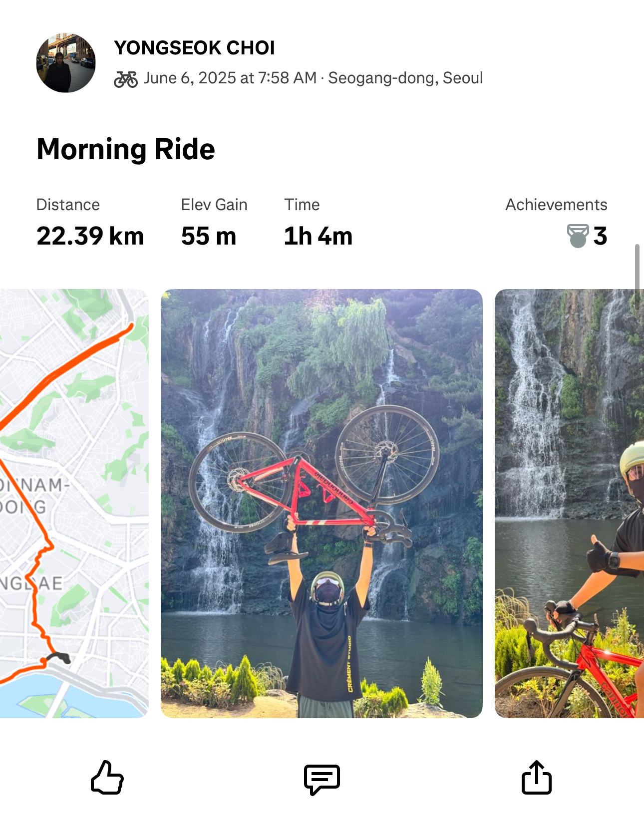Click the Seogang-dong, Seoul location text
This screenshot has height=831, width=644.
point(405,78)
